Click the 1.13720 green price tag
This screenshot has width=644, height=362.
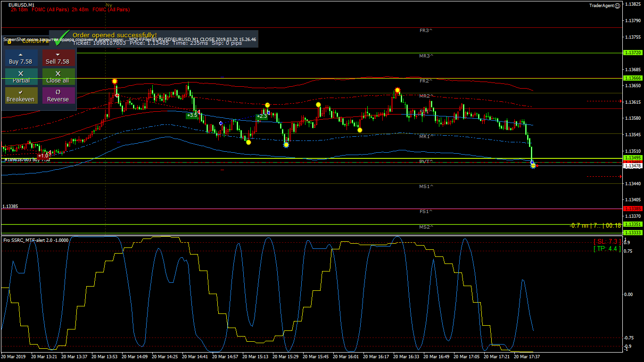tap(632, 53)
